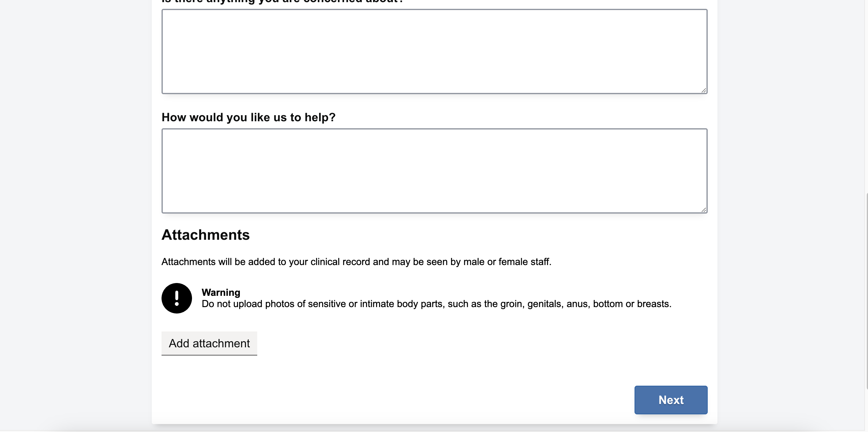Select the Attachments heading

point(205,235)
